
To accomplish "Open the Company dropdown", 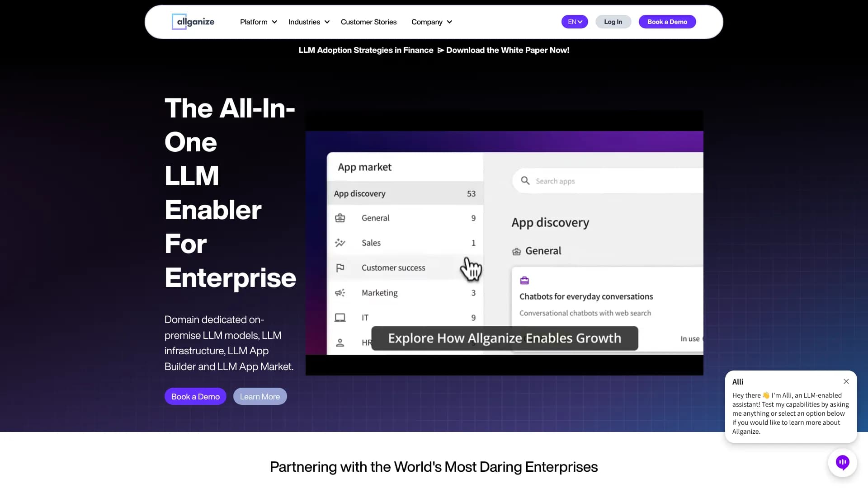I will pyautogui.click(x=431, y=22).
